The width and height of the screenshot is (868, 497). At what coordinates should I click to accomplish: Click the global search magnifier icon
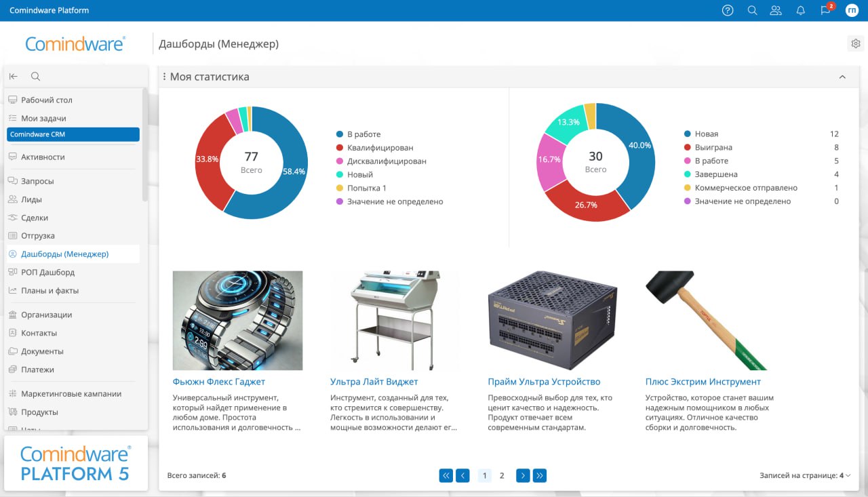coord(752,10)
